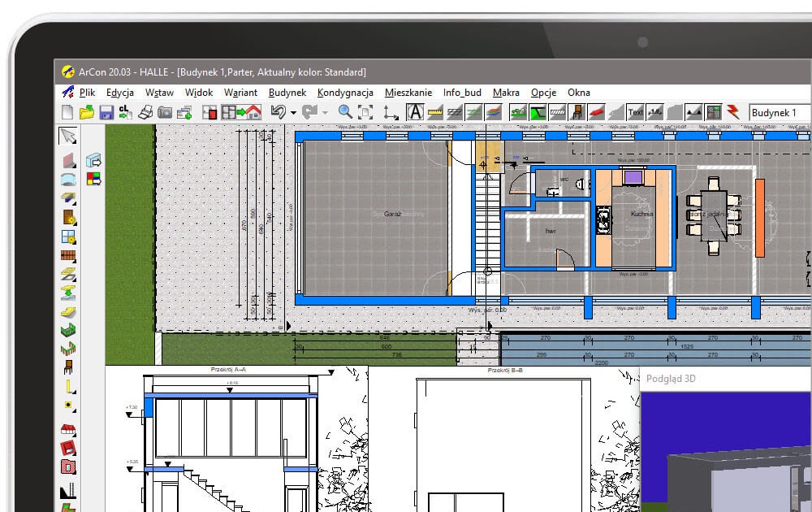The image size is (812, 512).
Task: Toggle the 'Text' visibility toolbar button
Action: click(636, 112)
